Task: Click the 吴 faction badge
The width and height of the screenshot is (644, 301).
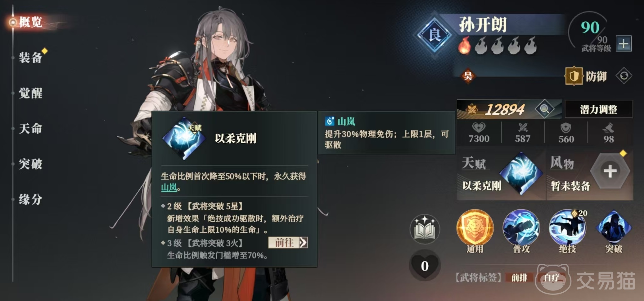Action: (x=468, y=75)
